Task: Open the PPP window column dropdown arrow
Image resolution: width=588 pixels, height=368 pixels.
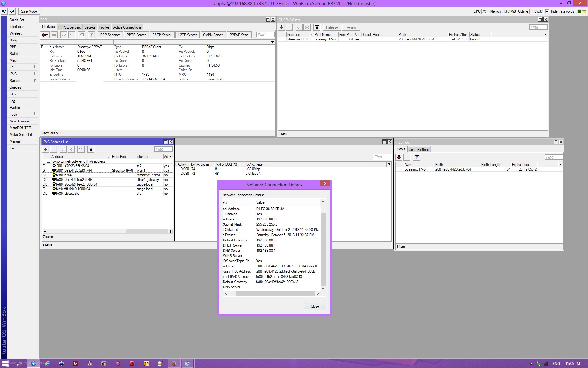Action: (x=272, y=42)
